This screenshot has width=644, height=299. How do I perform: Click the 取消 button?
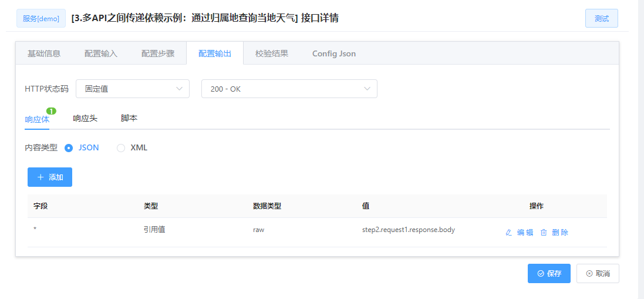pos(598,274)
